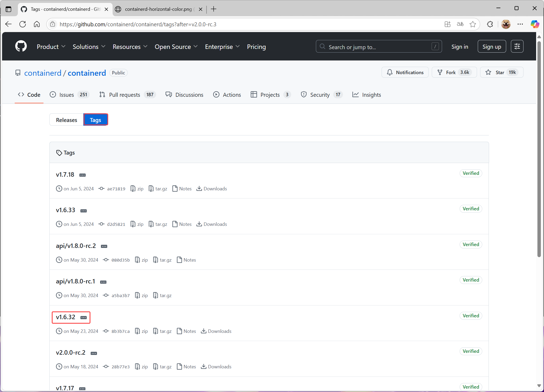Open the translate page option

pos(460,24)
